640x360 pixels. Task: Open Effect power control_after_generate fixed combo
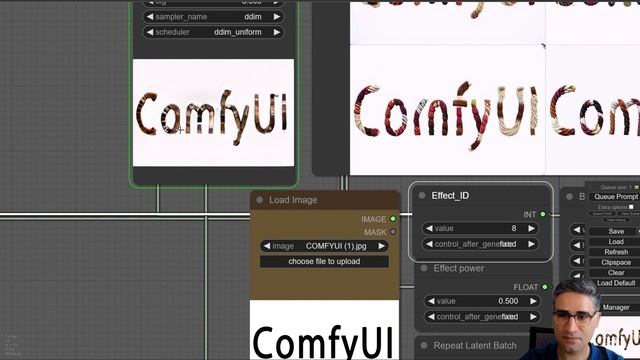pyautogui.click(x=482, y=317)
